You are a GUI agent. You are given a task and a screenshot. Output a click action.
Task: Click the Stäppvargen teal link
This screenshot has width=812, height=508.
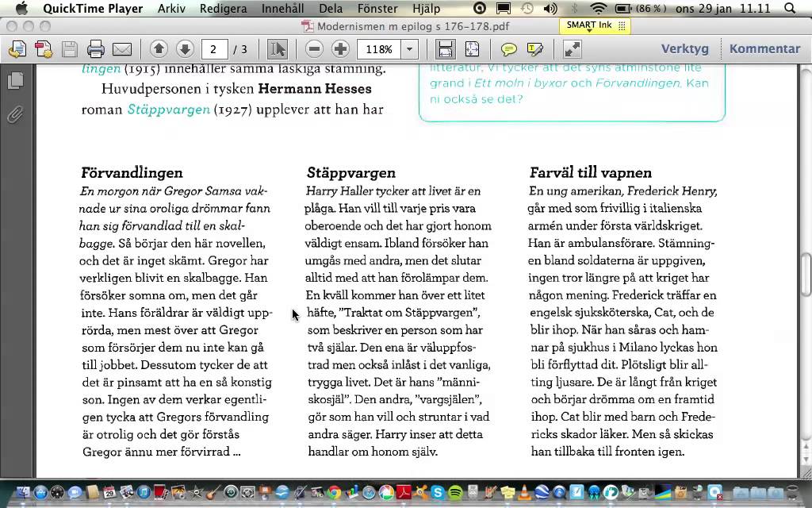(x=169, y=110)
